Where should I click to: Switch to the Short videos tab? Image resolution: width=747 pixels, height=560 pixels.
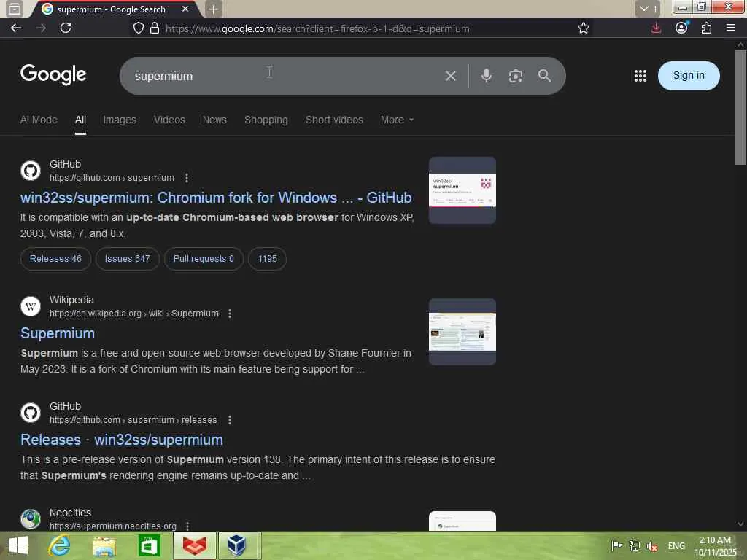click(334, 120)
